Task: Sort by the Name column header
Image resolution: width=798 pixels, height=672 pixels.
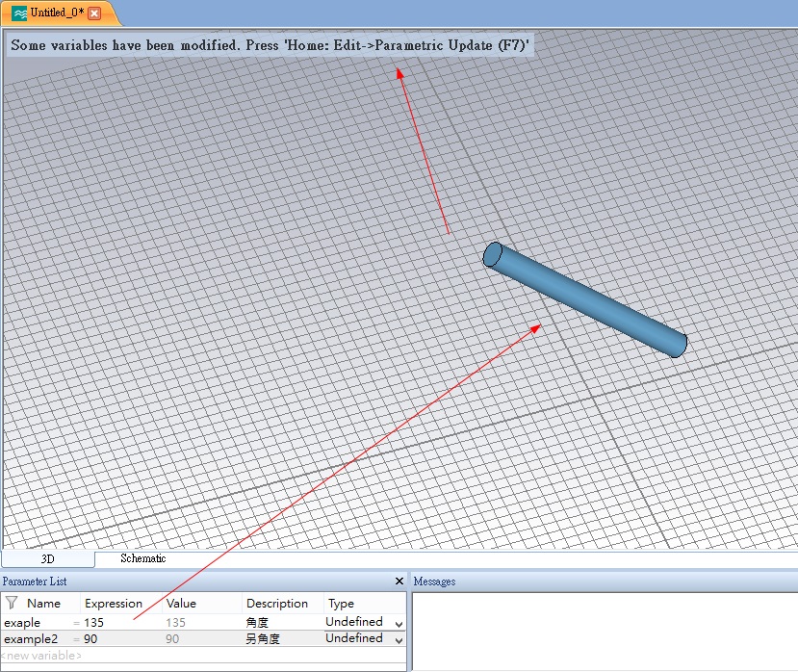Action: (43, 604)
